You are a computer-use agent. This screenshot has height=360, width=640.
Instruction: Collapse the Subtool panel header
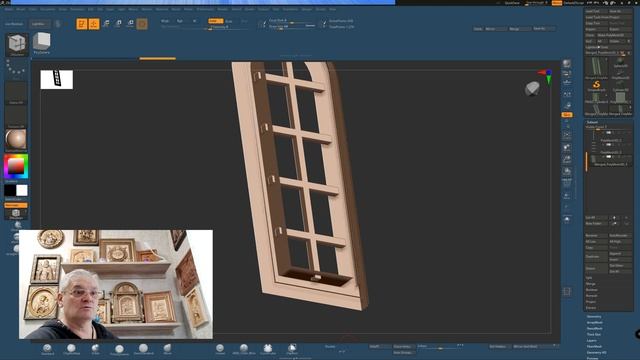[592, 122]
